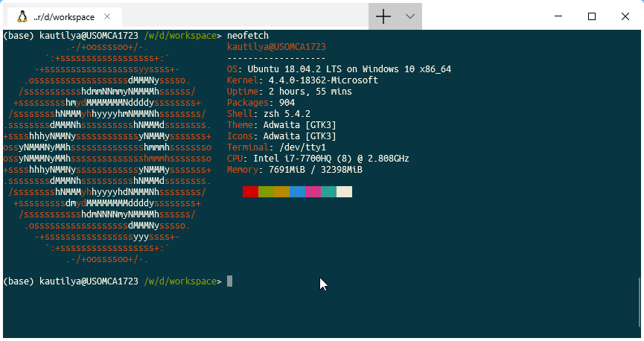Close the terminal window
Viewport: 644px width, 341px height.
[625, 16]
